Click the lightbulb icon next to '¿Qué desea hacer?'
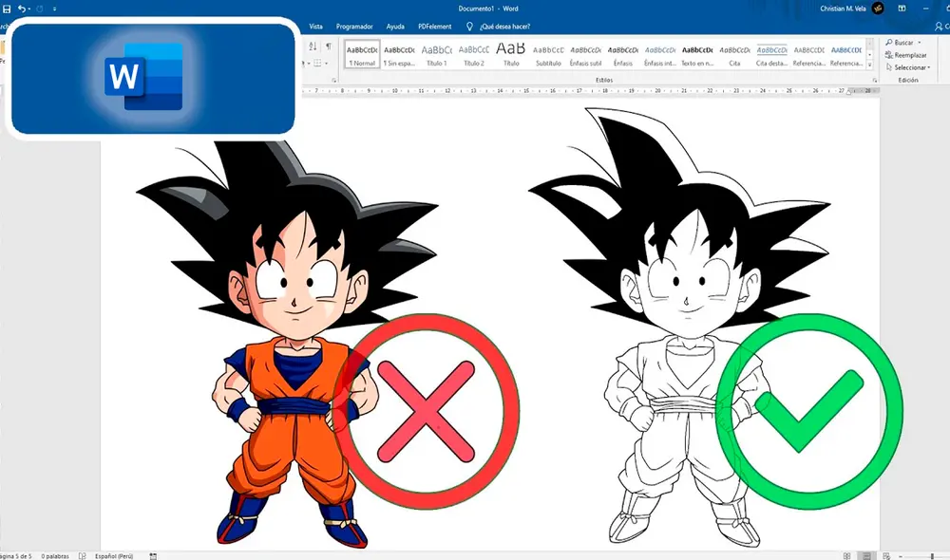The height and width of the screenshot is (560, 950). (x=467, y=26)
